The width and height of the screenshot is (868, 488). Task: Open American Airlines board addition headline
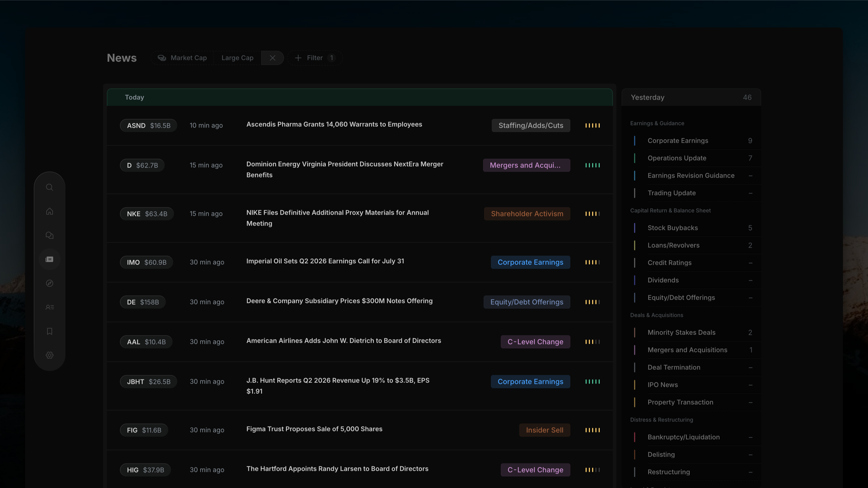[343, 341]
